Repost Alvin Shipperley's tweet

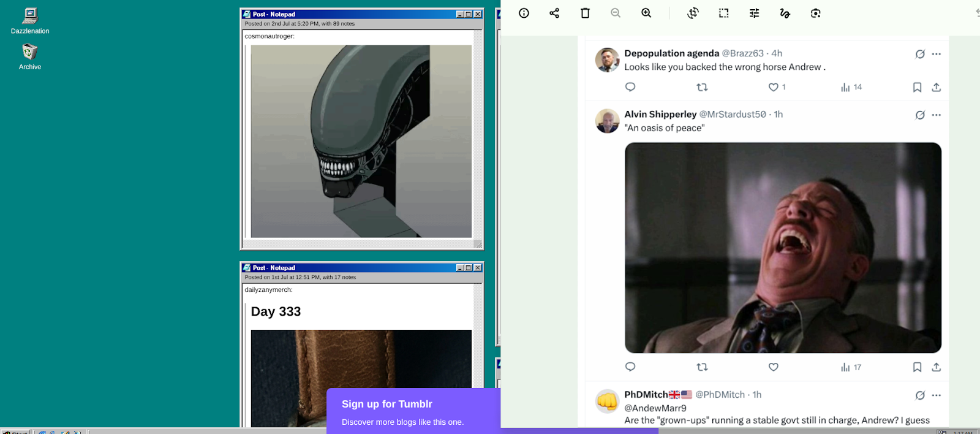[702, 367]
